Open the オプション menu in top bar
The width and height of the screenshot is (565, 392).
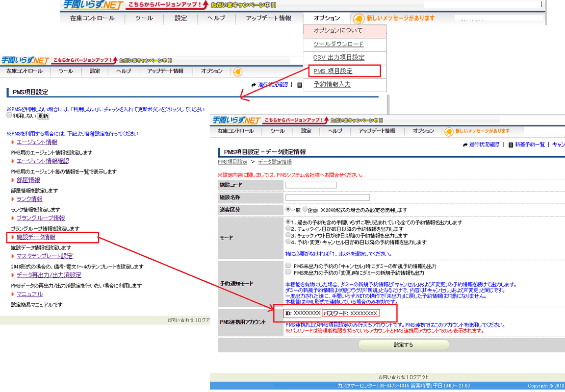pos(327,19)
